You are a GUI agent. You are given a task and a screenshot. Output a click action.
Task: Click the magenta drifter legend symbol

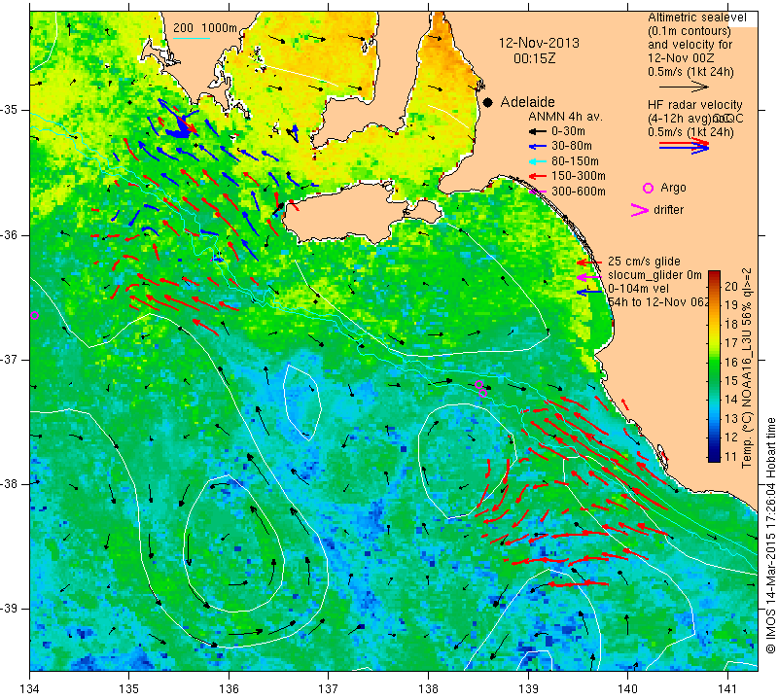pyautogui.click(x=639, y=210)
